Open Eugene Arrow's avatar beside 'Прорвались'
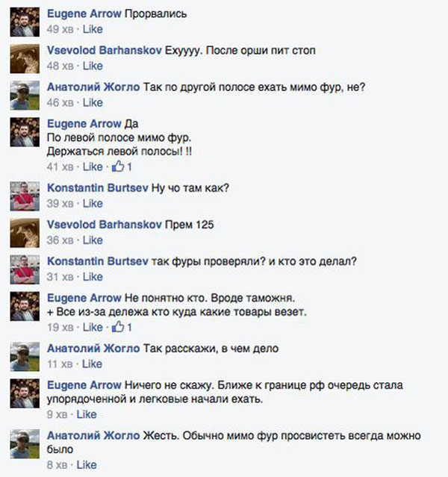448x477 pixels. [25, 22]
